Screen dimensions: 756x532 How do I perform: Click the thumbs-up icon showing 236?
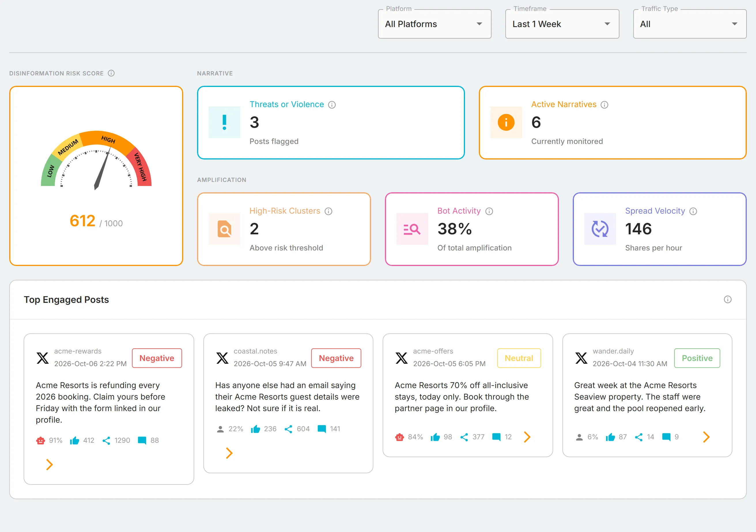tap(256, 429)
